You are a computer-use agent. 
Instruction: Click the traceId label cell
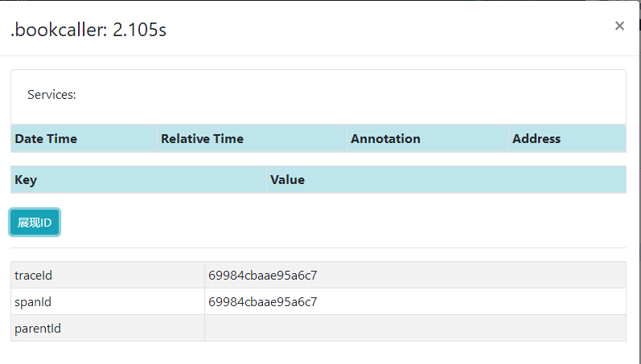[34, 276]
